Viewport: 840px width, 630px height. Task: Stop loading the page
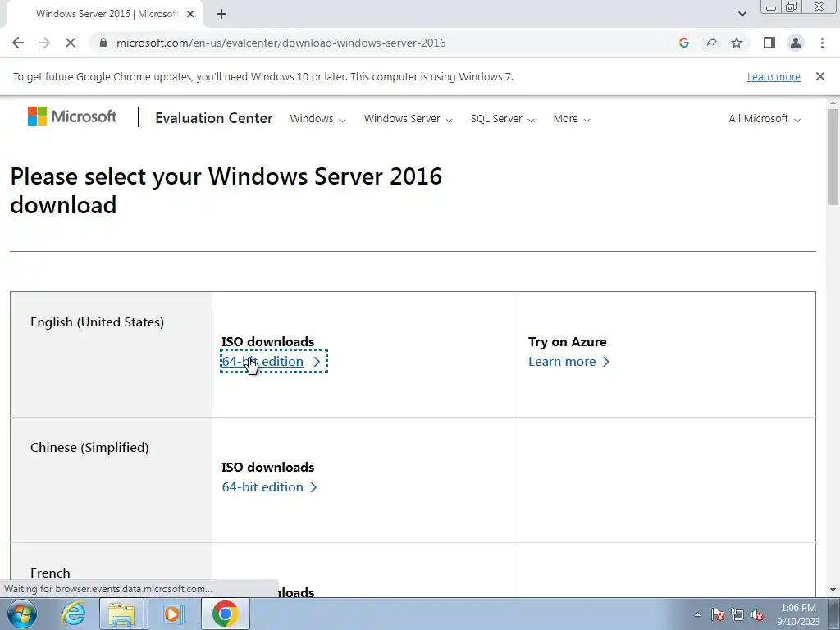[71, 43]
